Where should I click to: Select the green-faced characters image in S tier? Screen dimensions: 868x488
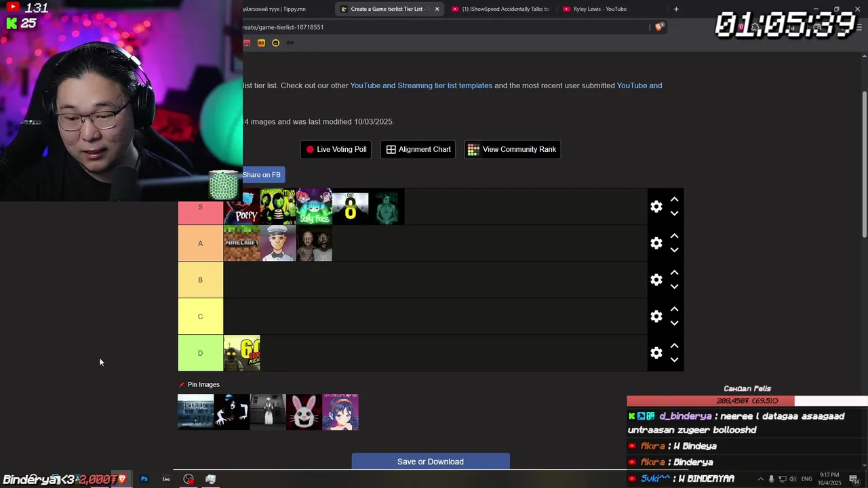pos(278,207)
